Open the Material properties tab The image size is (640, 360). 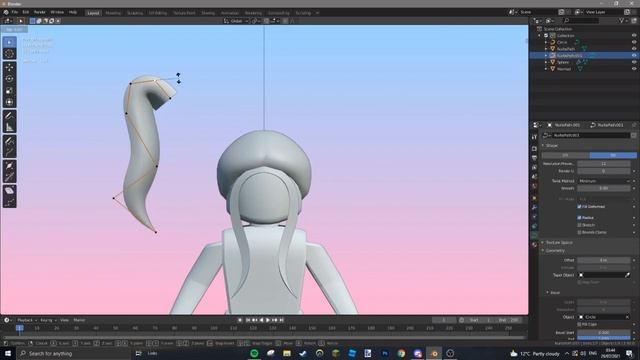click(x=534, y=245)
